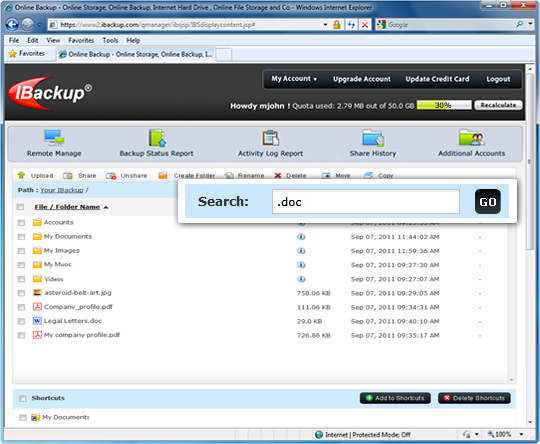Click info icon for My Images folder

tap(301, 251)
